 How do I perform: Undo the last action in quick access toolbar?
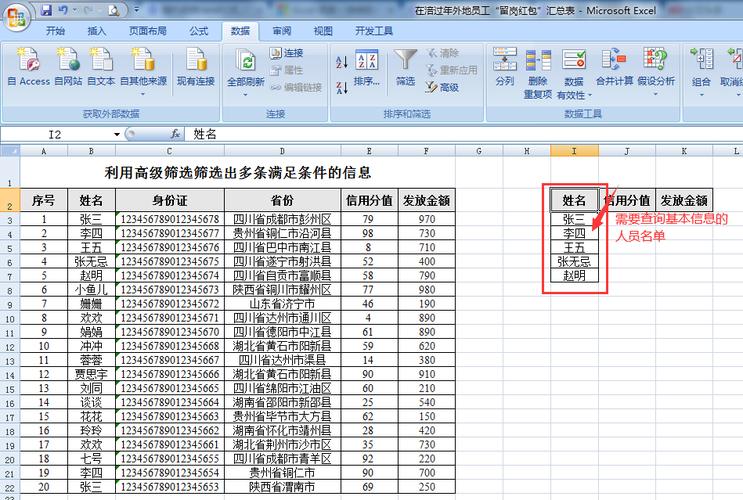point(63,10)
